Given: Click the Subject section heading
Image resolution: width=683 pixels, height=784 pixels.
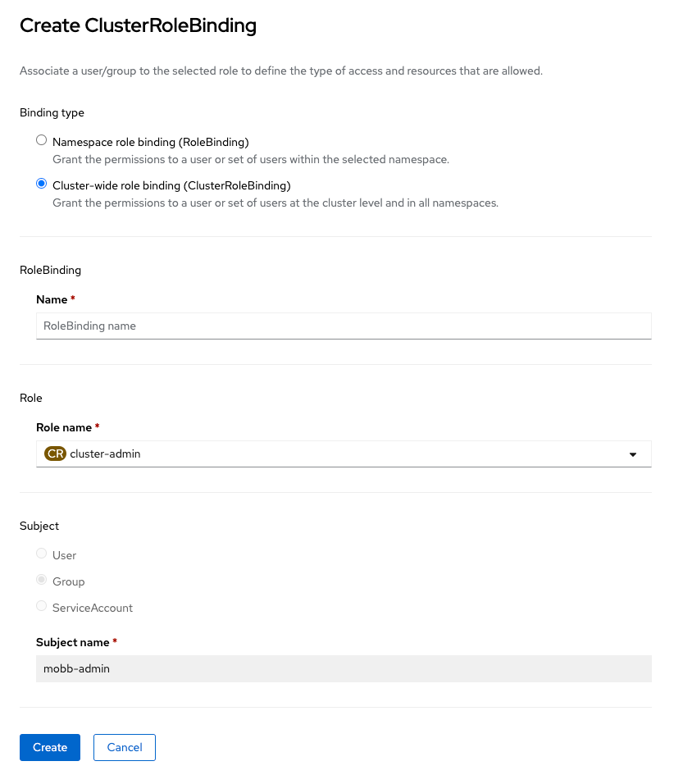Looking at the screenshot, I should 37,526.
